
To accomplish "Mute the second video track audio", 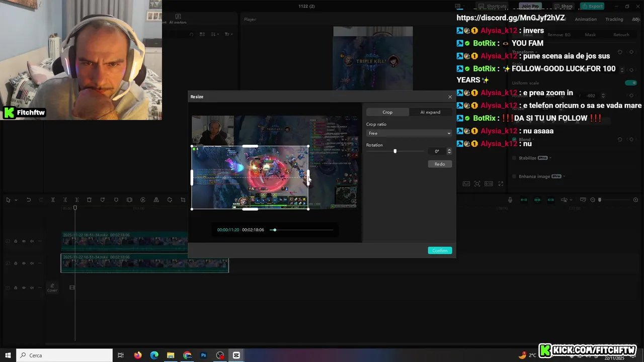I will tap(32, 263).
